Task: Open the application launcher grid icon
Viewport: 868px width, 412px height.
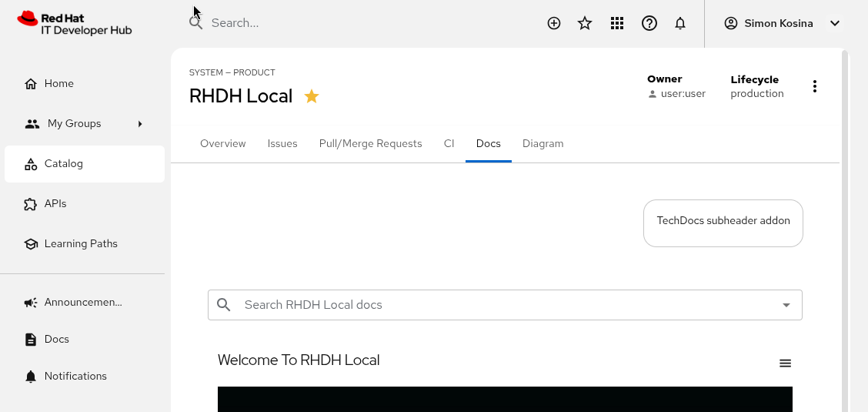Action: (616, 23)
